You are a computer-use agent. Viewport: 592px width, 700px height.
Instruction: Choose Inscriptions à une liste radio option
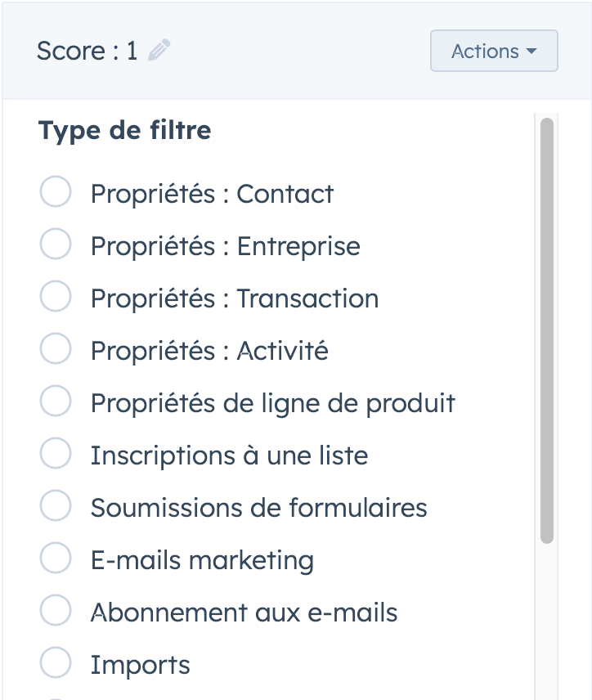coord(56,453)
